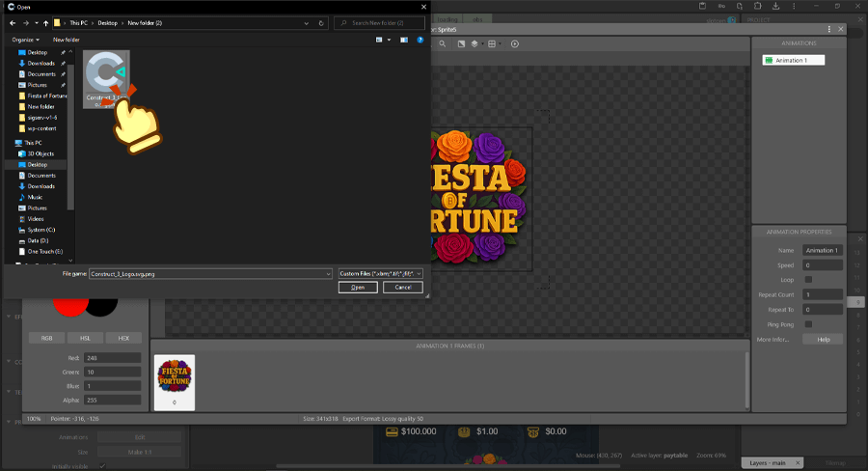Enable the Ping Pong checkbox
Screen dimensions: 868x471
tap(808, 324)
